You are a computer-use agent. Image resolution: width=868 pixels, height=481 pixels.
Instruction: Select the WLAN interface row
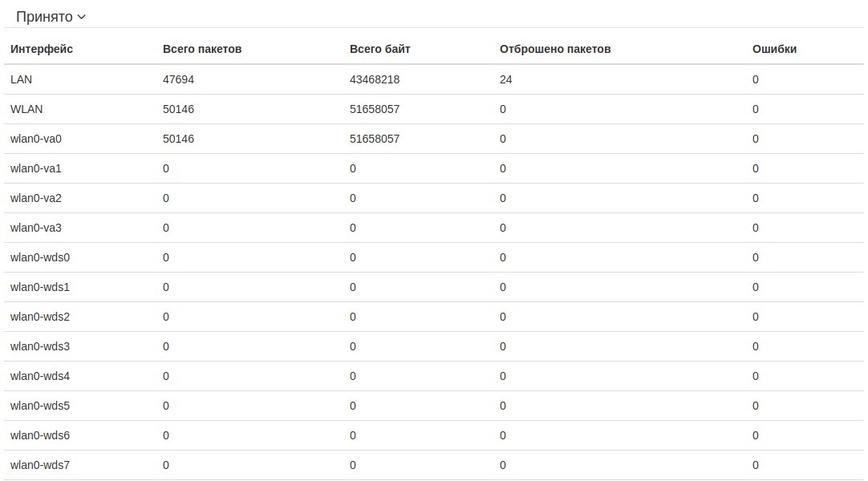click(x=26, y=109)
